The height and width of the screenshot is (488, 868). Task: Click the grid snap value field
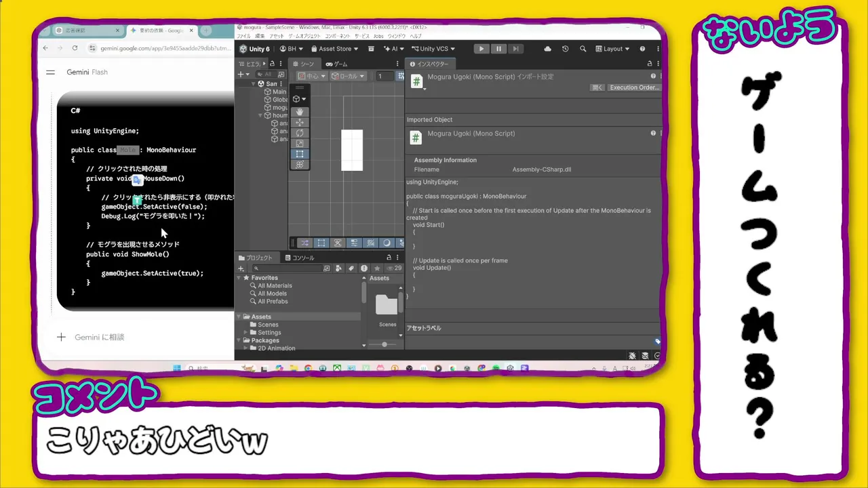tap(384, 76)
